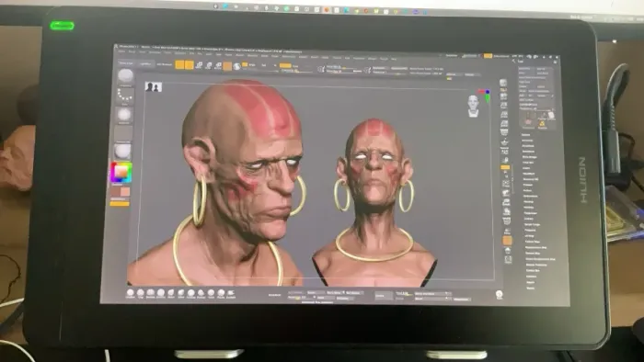Open the Preferences menu in menu bar
Image resolution: width=644 pixels, height=362 pixels.
tap(289, 56)
